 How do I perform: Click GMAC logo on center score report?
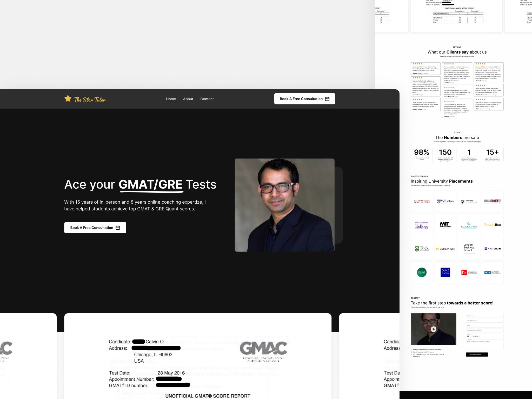(263, 351)
